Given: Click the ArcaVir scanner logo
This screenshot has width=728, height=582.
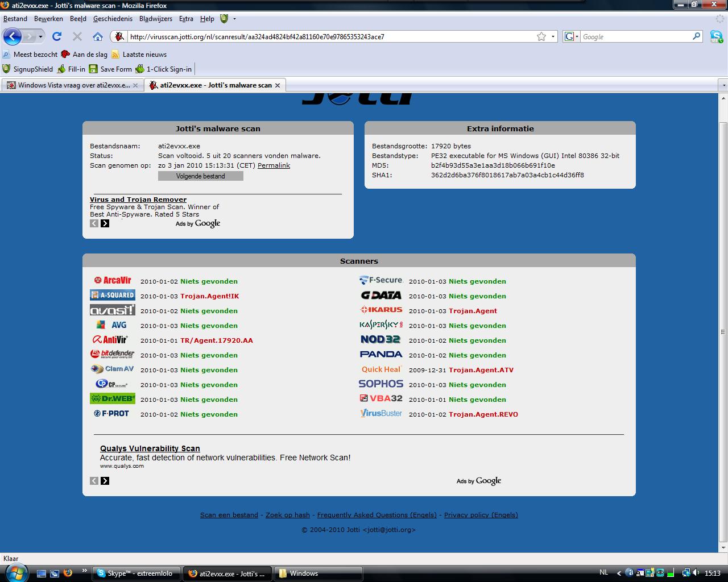Looking at the screenshot, I should [x=113, y=280].
